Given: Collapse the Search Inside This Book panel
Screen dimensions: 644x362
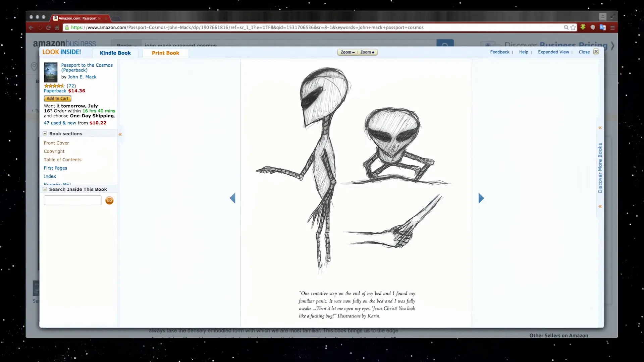Looking at the screenshot, I should 45,189.
